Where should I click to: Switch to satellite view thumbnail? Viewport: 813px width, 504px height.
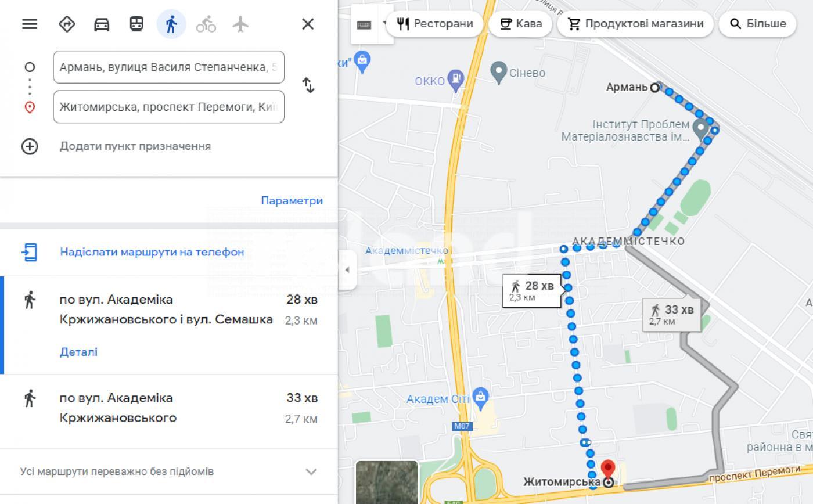click(x=387, y=482)
